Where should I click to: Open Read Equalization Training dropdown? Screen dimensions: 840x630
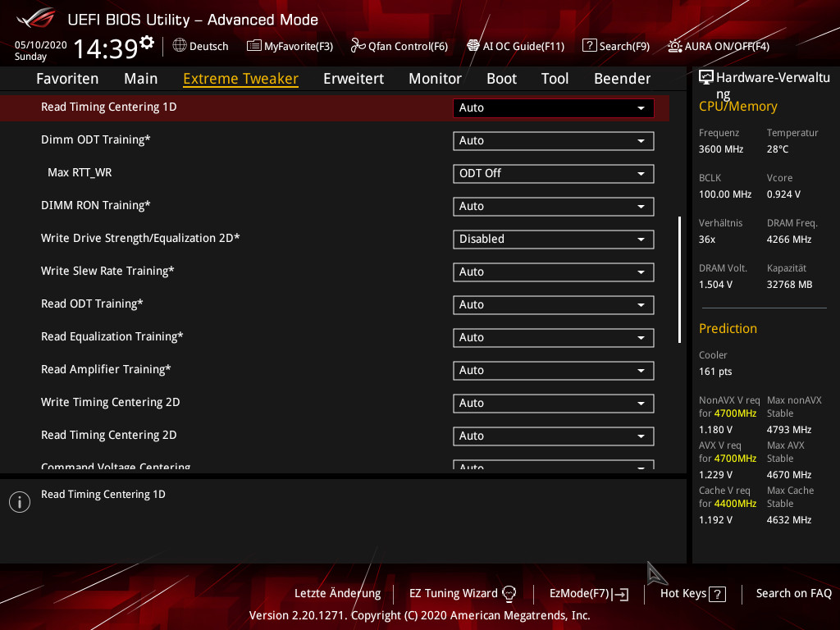tap(554, 337)
